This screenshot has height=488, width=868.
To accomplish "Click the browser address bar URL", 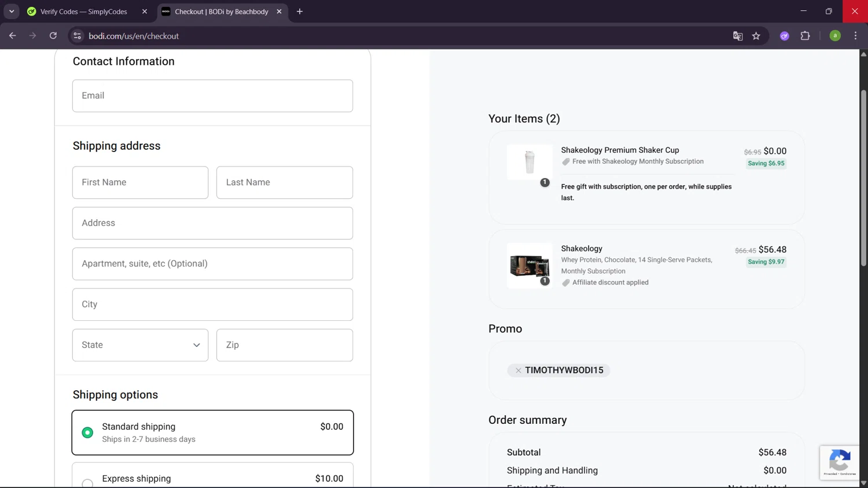I will pos(134,36).
